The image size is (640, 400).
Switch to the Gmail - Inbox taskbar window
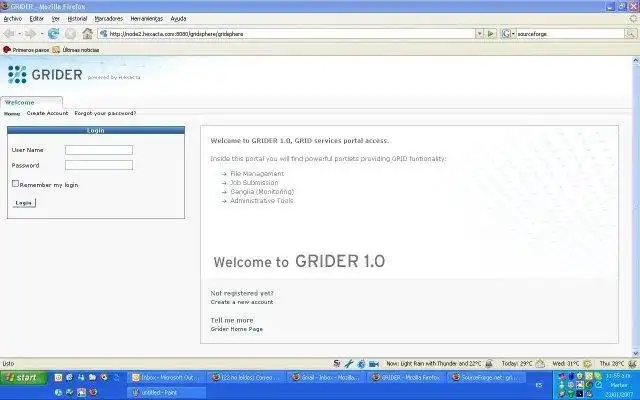[327, 378]
